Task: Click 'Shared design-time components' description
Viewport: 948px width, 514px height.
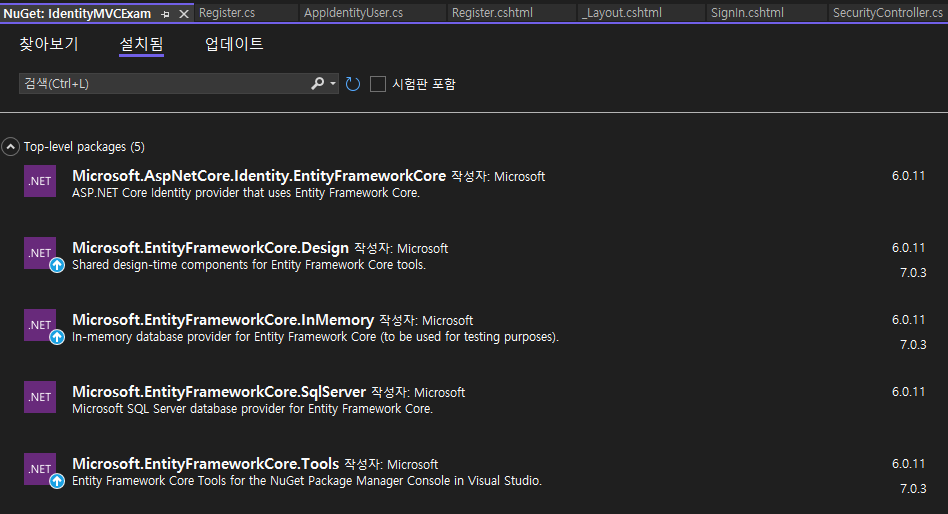Action: point(249,265)
